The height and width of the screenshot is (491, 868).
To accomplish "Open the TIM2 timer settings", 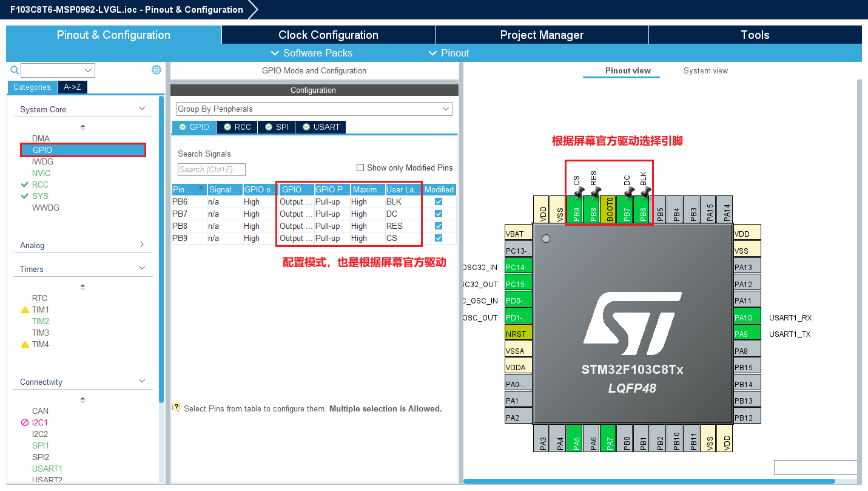I will pos(41,321).
